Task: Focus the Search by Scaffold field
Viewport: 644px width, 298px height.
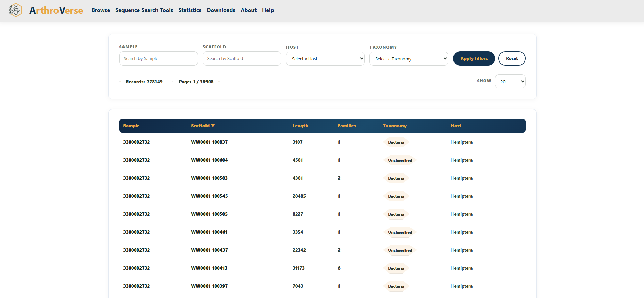Action: click(x=242, y=58)
